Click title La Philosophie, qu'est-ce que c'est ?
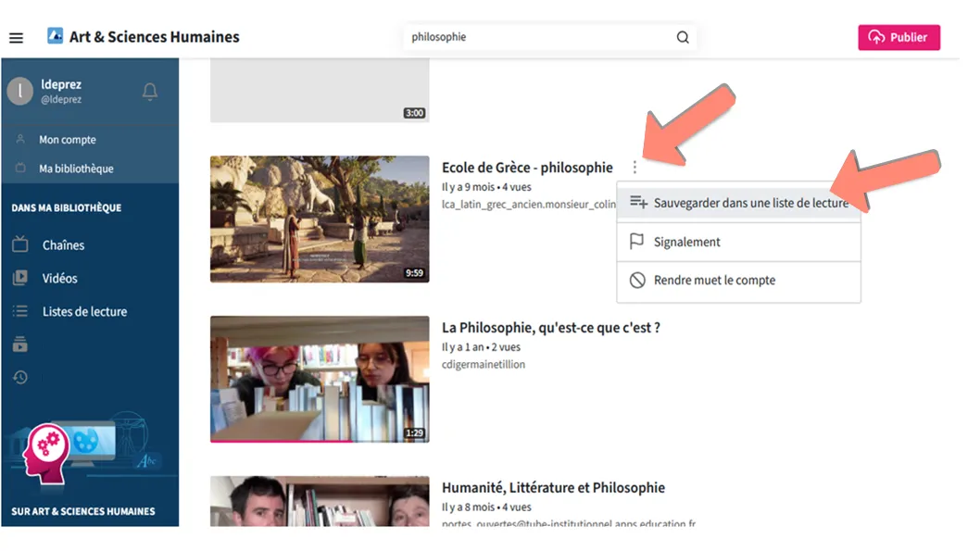The width and height of the screenshot is (980, 551). pos(550,328)
